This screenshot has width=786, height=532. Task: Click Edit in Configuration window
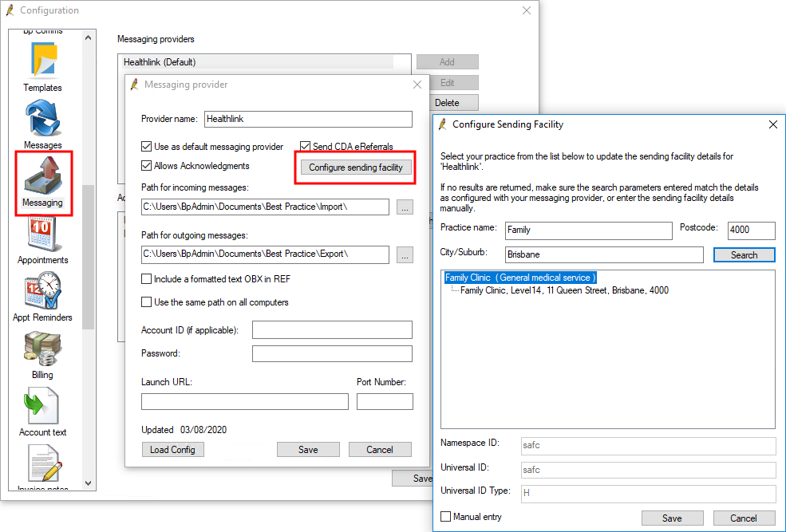(x=454, y=83)
